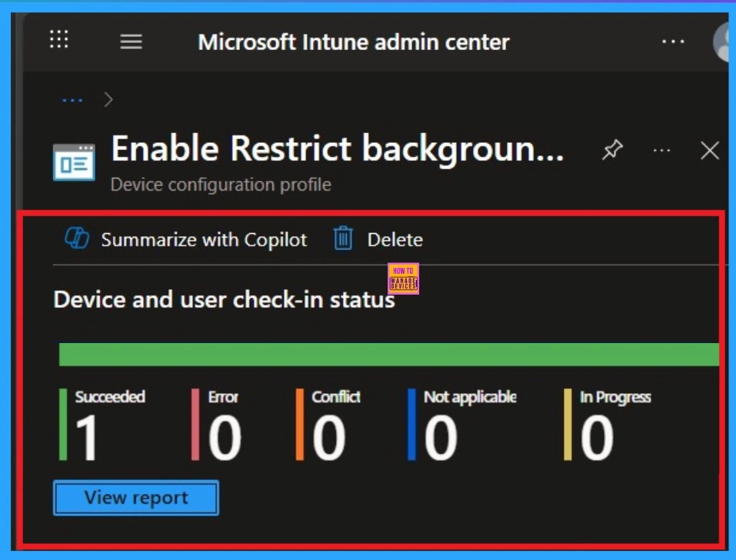This screenshot has height=560, width=736.
Task: Click the In Progress label
Action: (615, 397)
